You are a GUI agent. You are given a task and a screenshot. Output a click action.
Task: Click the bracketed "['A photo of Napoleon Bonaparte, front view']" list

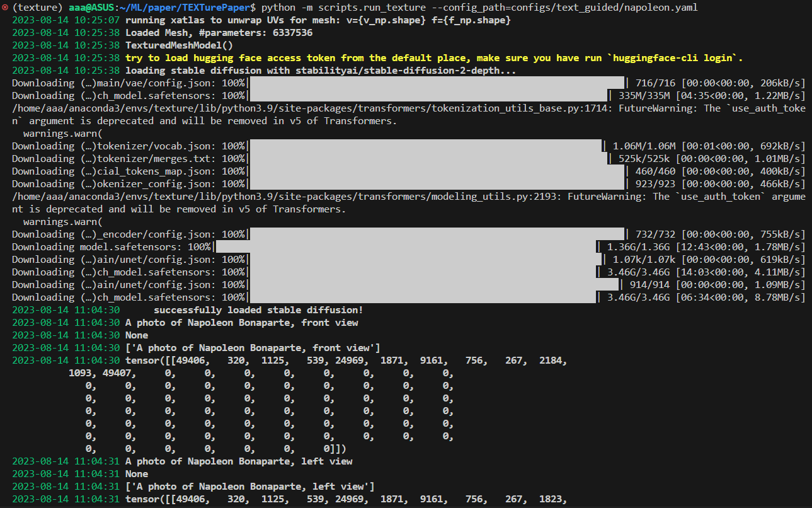click(253, 348)
